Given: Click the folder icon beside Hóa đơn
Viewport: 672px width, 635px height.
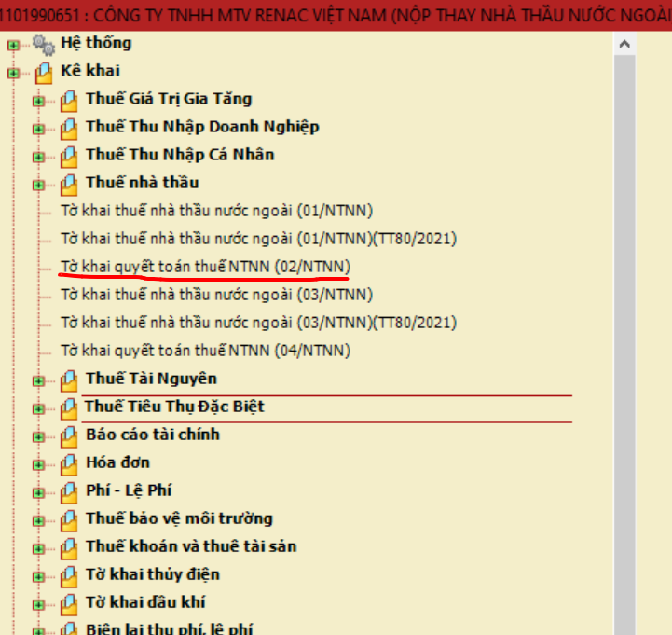Looking at the screenshot, I should (68, 462).
